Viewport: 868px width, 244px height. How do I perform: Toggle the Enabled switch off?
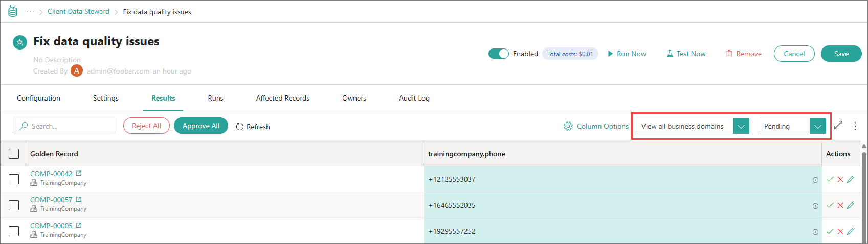498,54
